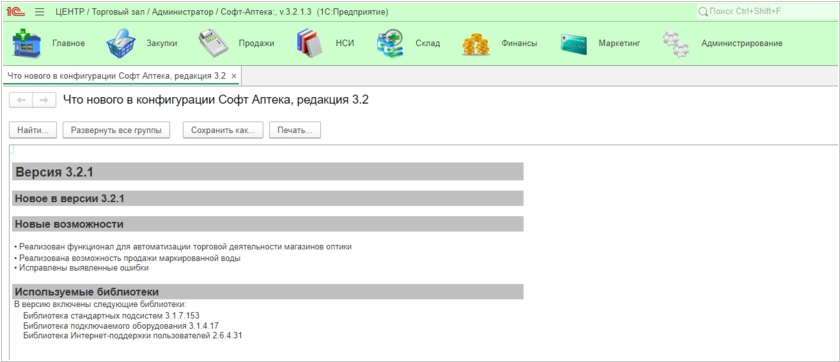The width and height of the screenshot is (840, 362).
Task: Click the search magnifier icon
Action: tap(703, 11)
